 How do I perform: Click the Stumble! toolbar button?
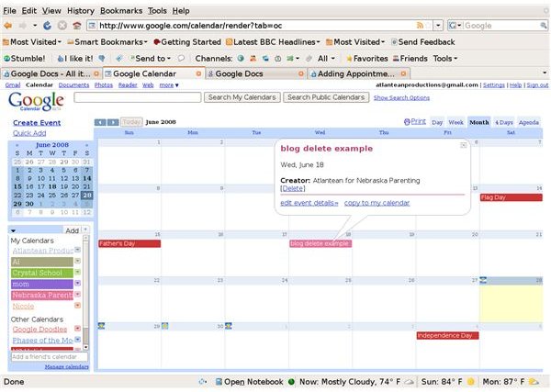click(x=24, y=59)
